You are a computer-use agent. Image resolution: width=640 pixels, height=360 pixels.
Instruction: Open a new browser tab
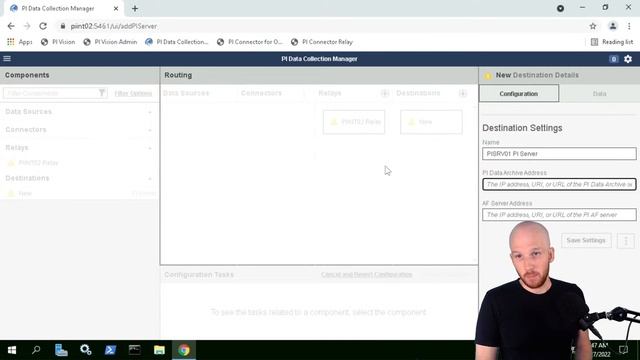tap(135, 8)
